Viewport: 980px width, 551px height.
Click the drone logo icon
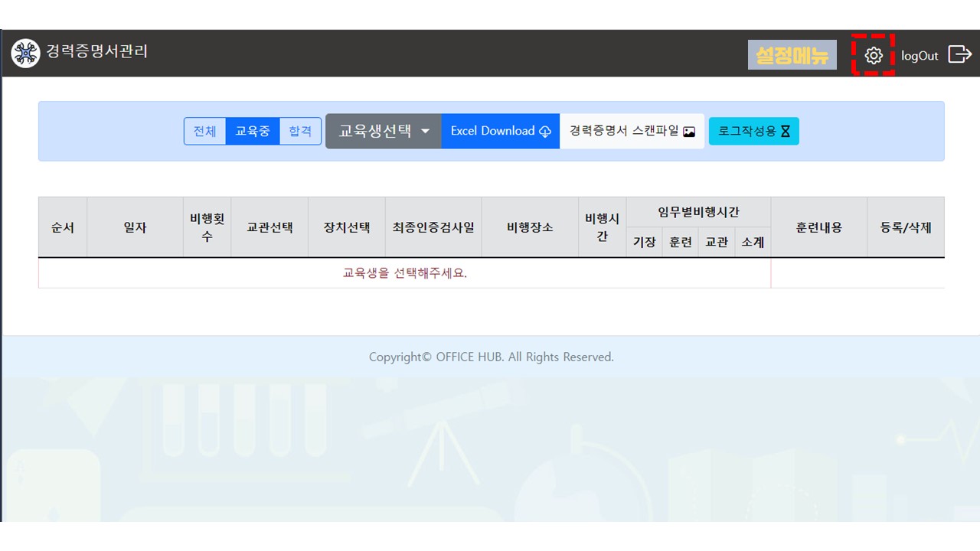point(25,54)
